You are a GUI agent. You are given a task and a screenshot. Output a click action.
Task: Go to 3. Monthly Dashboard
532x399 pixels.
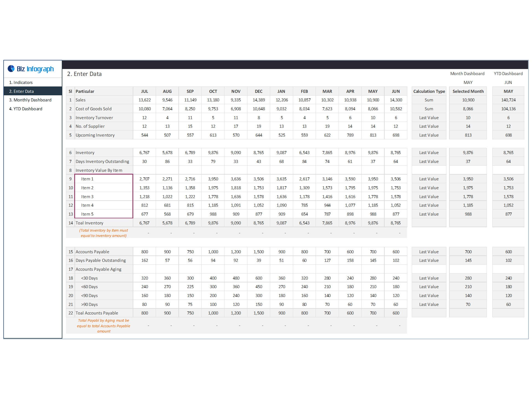30,100
